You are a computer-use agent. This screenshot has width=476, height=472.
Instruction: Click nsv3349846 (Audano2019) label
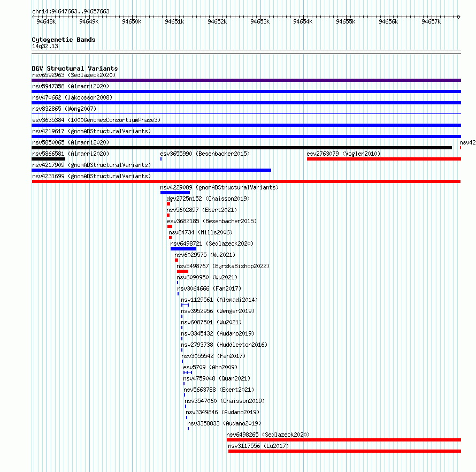pos(222,412)
